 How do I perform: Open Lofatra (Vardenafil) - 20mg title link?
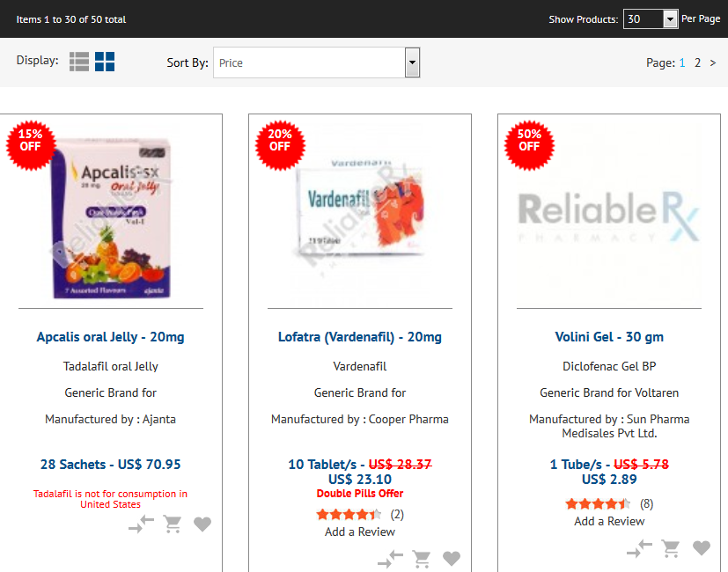360,337
